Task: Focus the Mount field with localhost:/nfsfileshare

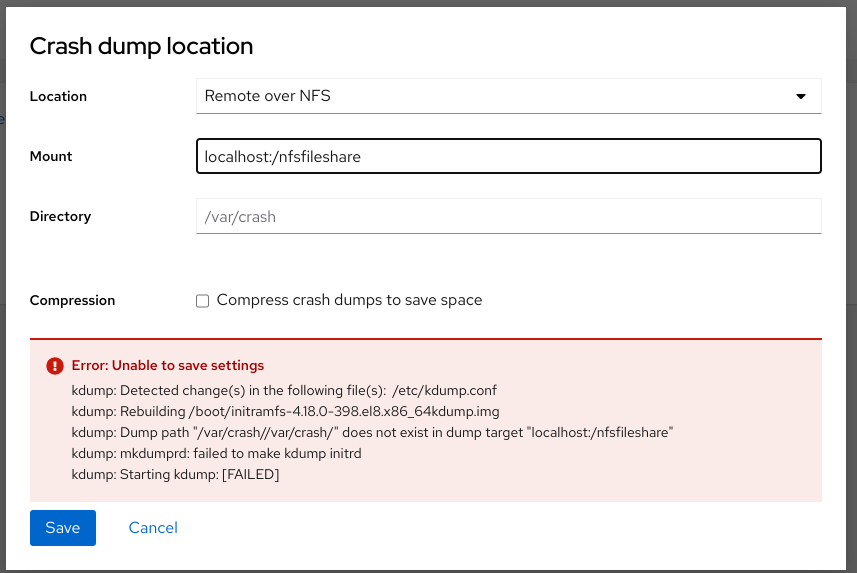Action: pos(508,156)
